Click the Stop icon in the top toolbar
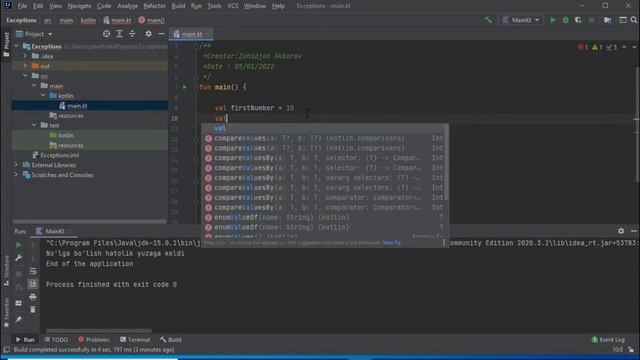Image resolution: width=640 pixels, height=360 pixels. point(591,20)
